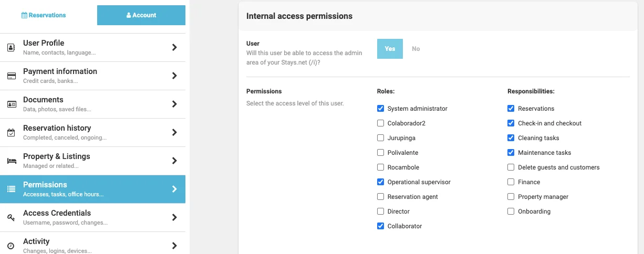Tick the Delete guests and customers checkbox
The width and height of the screenshot is (644, 254).
point(511,167)
